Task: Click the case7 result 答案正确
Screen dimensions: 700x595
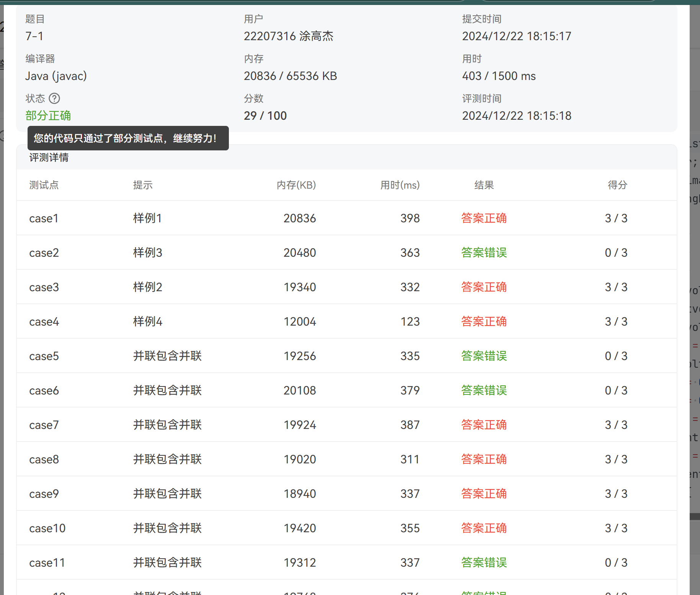Action: coord(484,425)
